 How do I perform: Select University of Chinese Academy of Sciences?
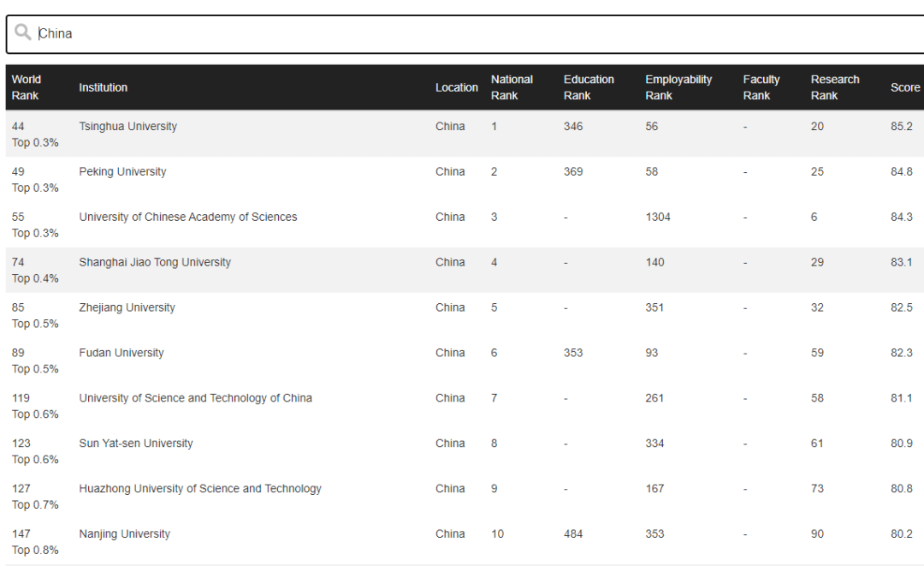tap(188, 217)
